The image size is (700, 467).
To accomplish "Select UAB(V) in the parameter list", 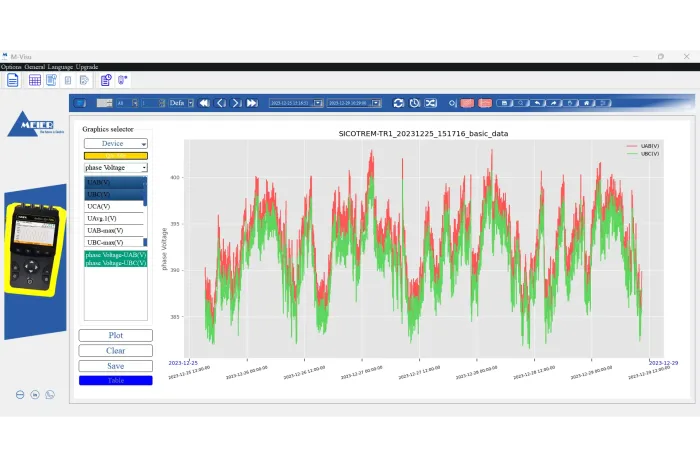I will pyautogui.click(x=115, y=182).
